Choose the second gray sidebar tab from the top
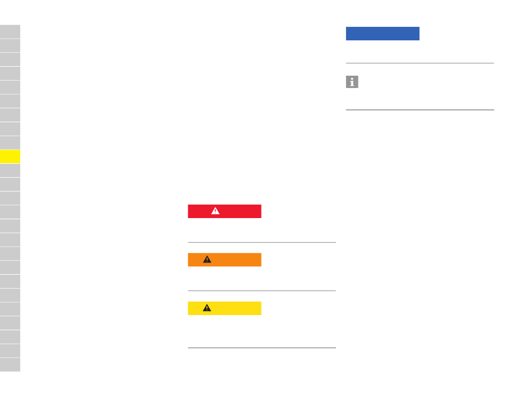The height and width of the screenshot is (393, 532). [x=10, y=45]
